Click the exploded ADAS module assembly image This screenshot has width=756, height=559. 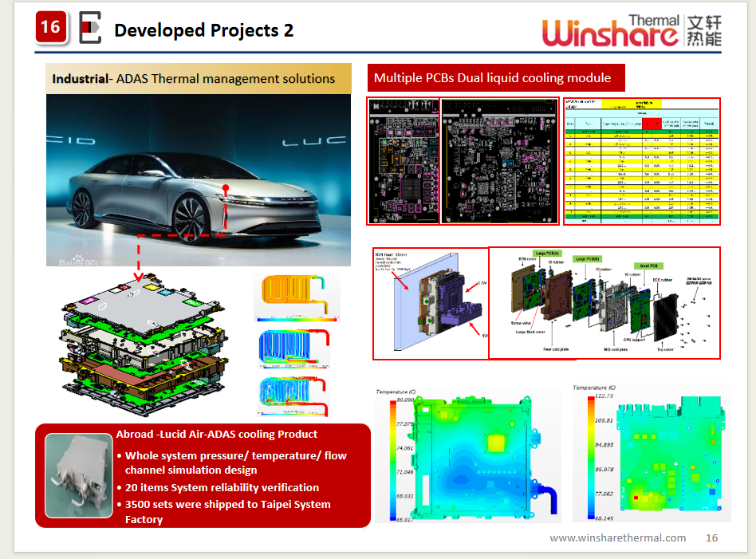144,344
